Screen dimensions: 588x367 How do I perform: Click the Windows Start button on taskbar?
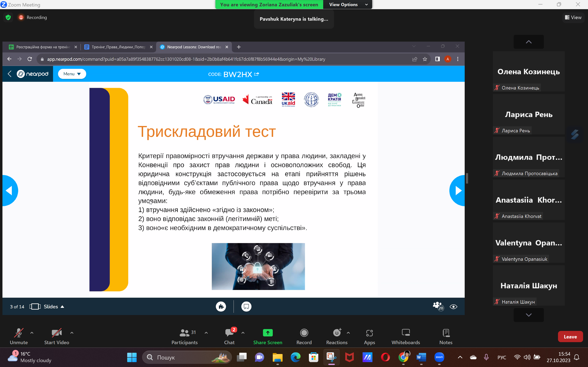pos(132,357)
